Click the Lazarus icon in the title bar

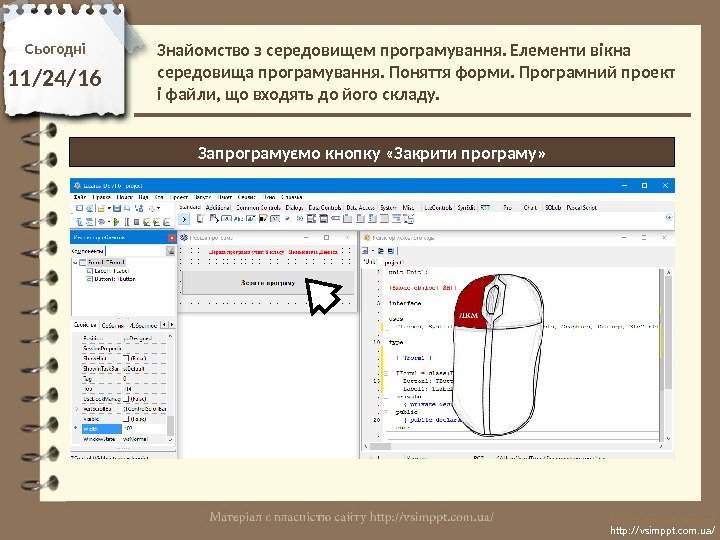pyautogui.click(x=77, y=186)
